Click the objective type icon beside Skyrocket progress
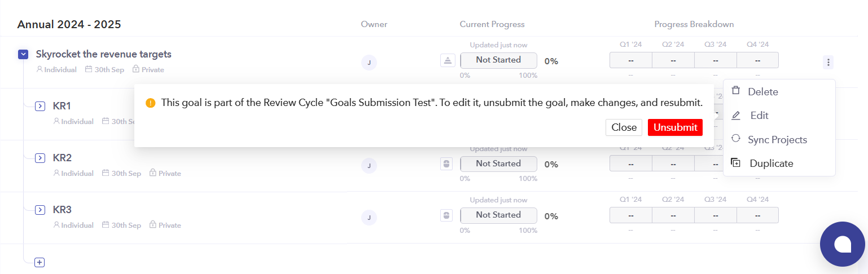The height and width of the screenshot is (274, 868). [x=448, y=61]
